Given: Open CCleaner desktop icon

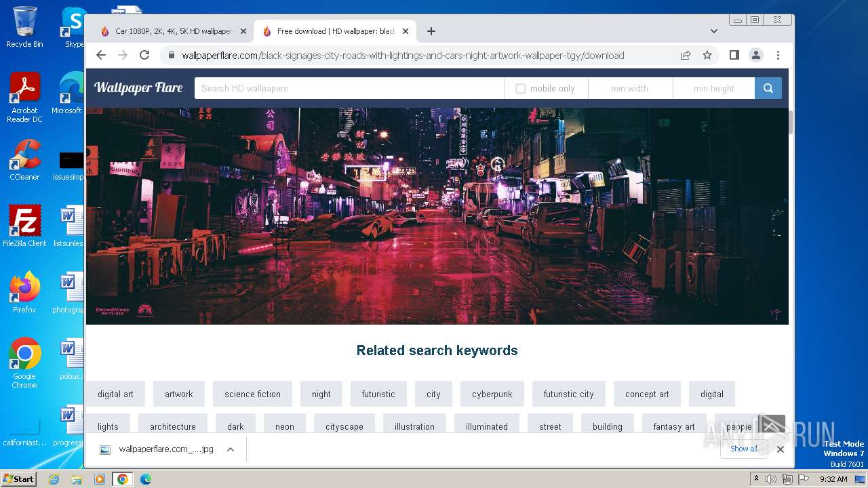Looking at the screenshot, I should [24, 160].
